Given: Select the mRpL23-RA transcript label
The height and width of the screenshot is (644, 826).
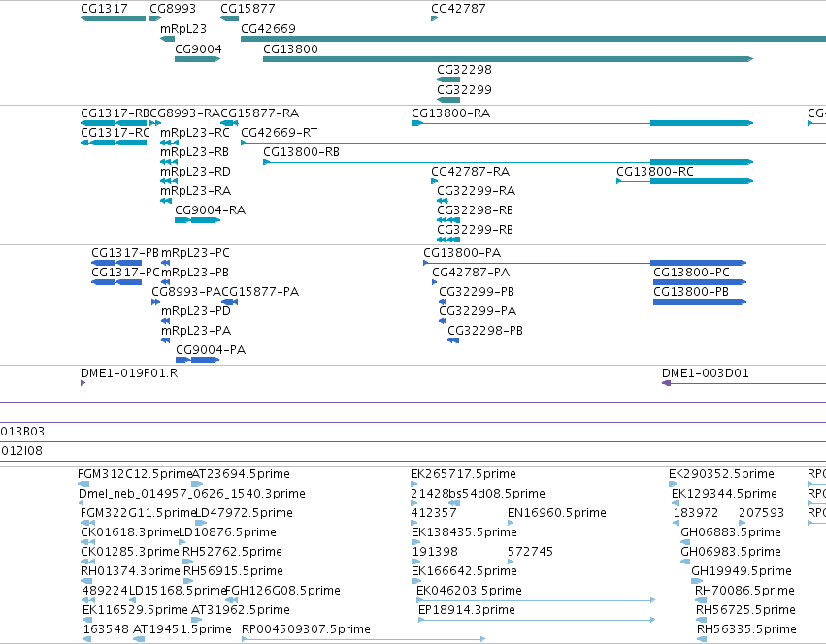Looking at the screenshot, I should [x=195, y=191].
